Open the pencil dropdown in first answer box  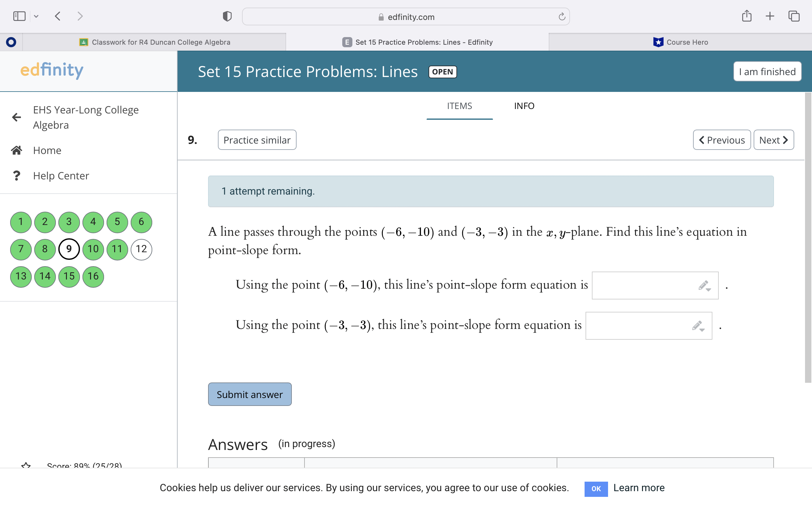coord(704,286)
